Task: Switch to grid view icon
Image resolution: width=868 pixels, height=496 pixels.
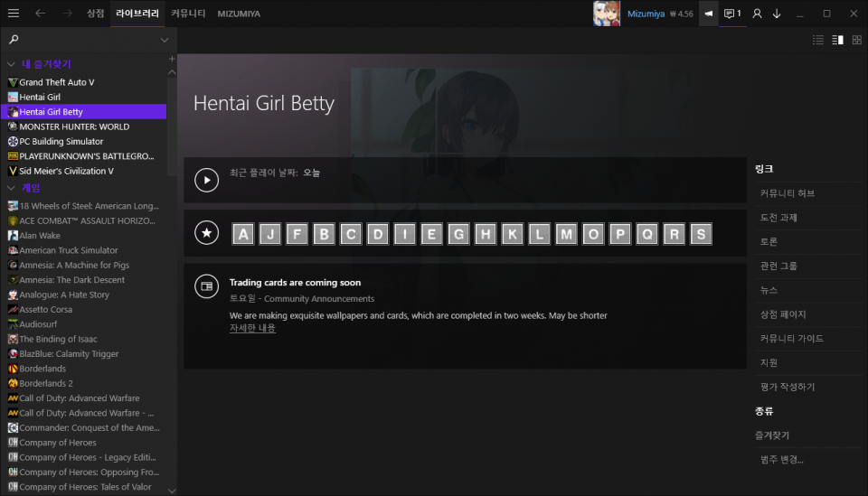Action: click(x=857, y=40)
